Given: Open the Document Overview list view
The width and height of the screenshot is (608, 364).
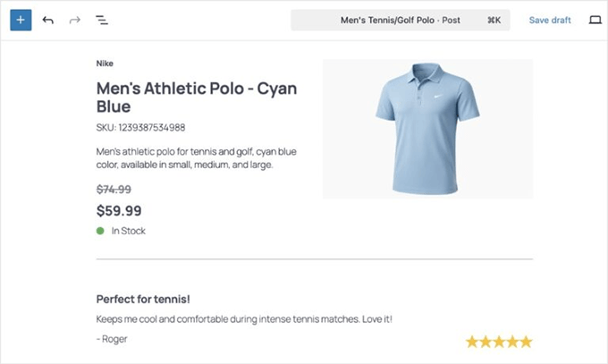Looking at the screenshot, I should (x=101, y=20).
